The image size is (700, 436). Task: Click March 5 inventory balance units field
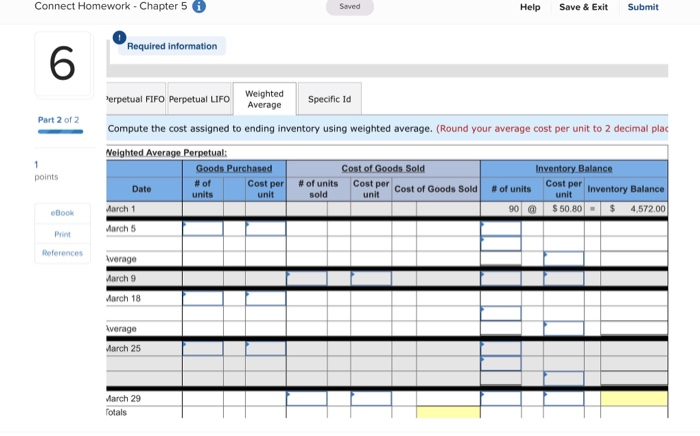pyautogui.click(x=501, y=228)
